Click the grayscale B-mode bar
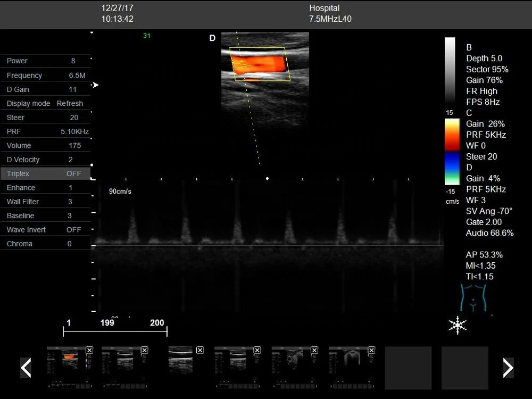 coord(450,70)
